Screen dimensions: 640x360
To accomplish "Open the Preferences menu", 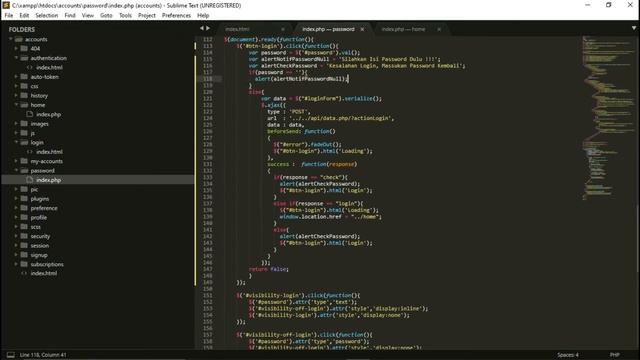I will point(176,16).
